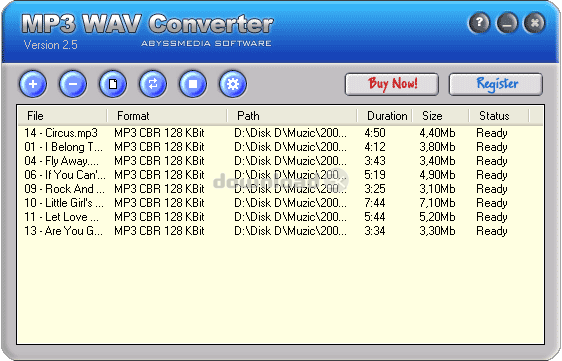Click the remove file minus icon

tap(73, 84)
